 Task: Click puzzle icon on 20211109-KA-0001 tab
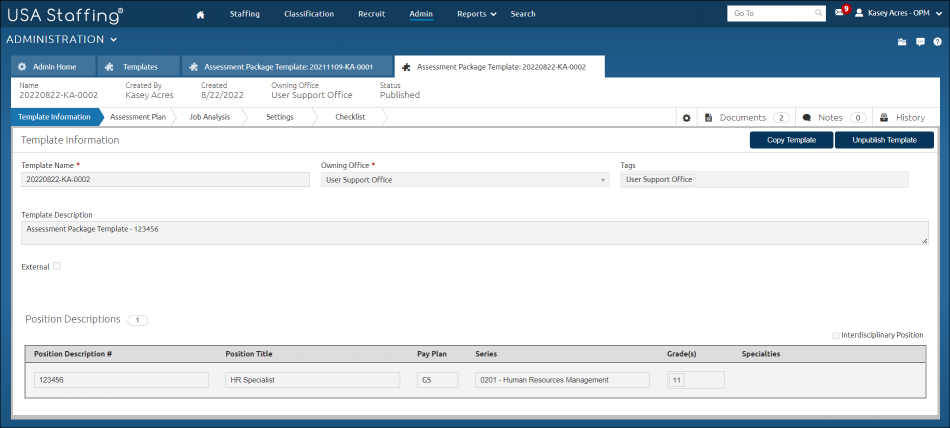194,67
